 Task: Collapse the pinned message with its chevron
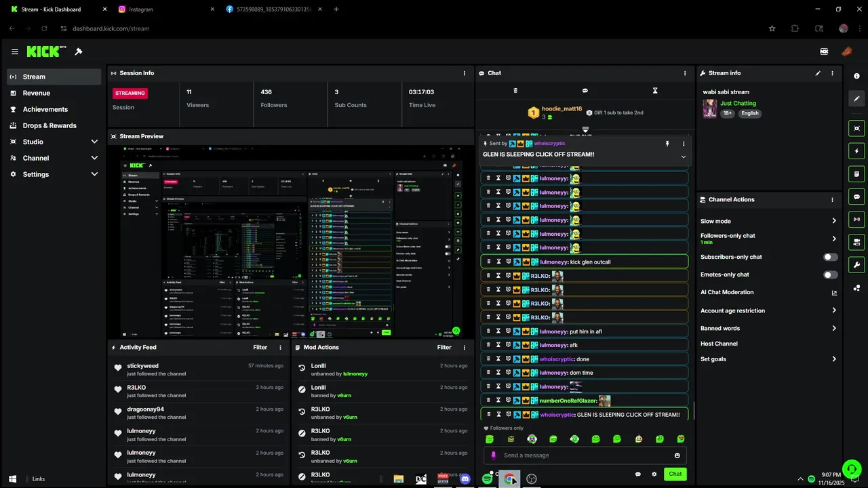684,157
